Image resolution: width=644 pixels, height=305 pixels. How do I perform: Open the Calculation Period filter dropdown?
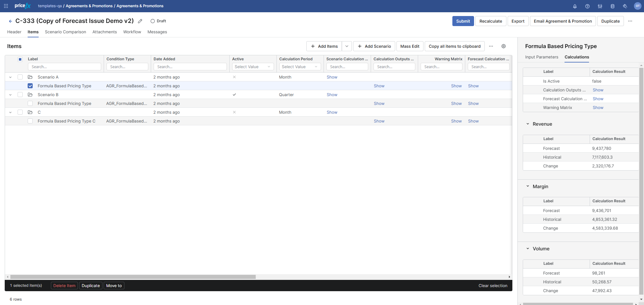[300, 67]
